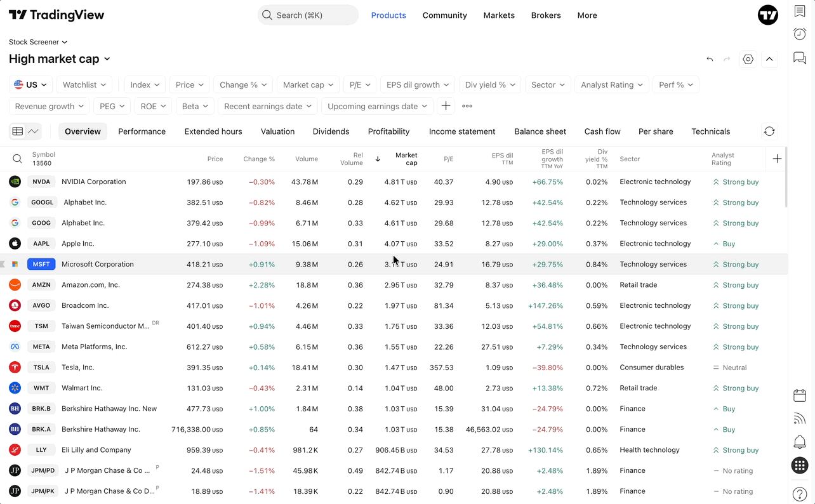
Task: Open the watchlist panel icon in right sidebar
Action: pos(800,11)
